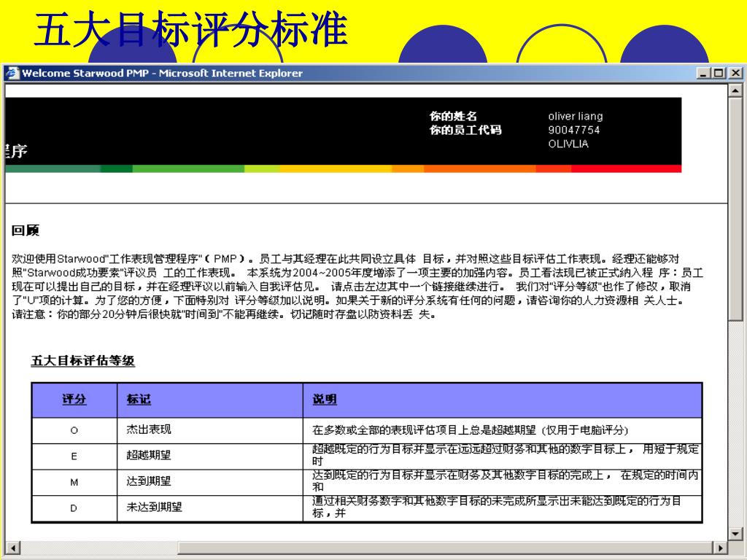Minimize the Welcome Starwood PMP window
Image resolution: width=747 pixels, height=560 pixels.
pyautogui.click(x=703, y=74)
